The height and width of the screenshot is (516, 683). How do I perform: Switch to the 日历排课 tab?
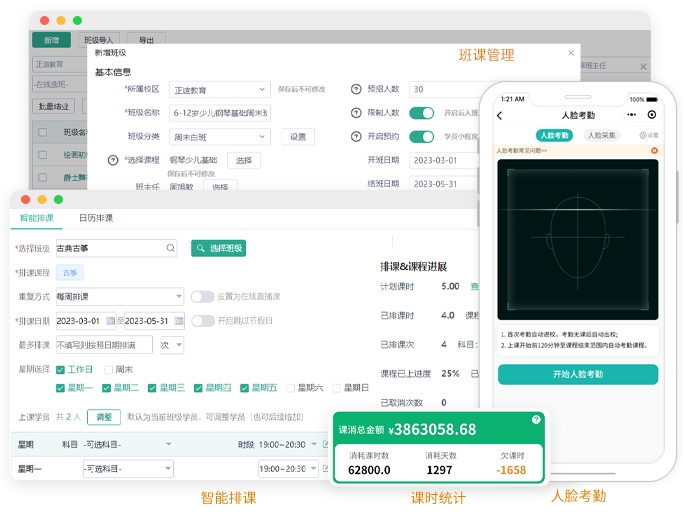[x=96, y=218]
